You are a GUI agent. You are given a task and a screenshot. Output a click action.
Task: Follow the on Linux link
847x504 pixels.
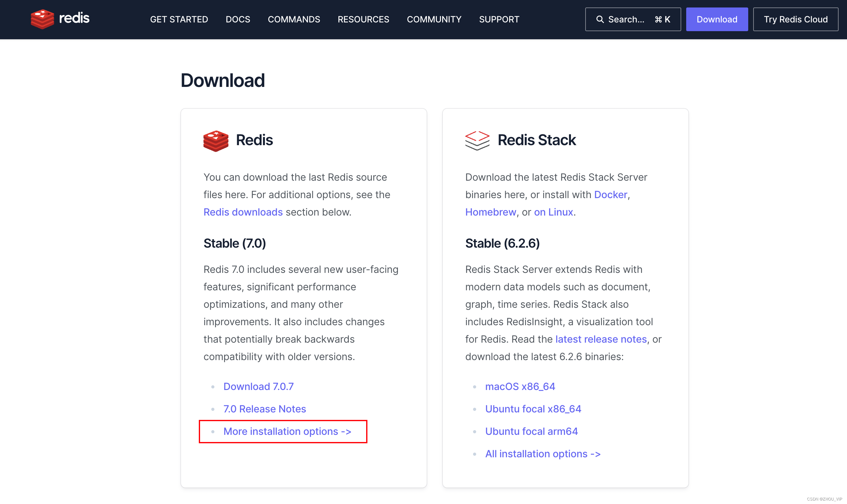pyautogui.click(x=553, y=212)
